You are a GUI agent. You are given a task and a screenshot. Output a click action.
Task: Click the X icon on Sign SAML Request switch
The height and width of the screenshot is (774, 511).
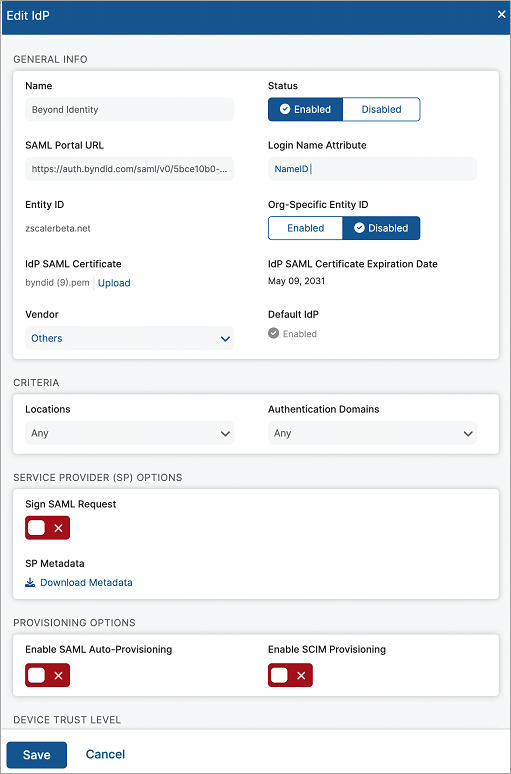(x=58, y=528)
